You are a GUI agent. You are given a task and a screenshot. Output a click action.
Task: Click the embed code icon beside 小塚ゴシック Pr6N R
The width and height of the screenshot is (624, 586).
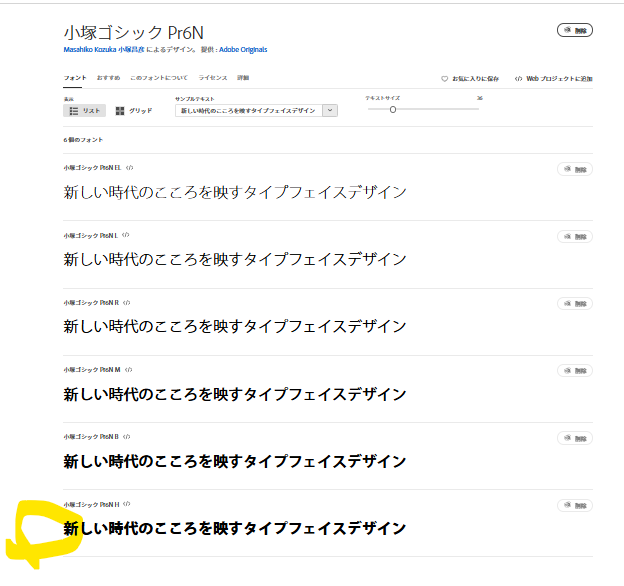pyautogui.click(x=127, y=303)
